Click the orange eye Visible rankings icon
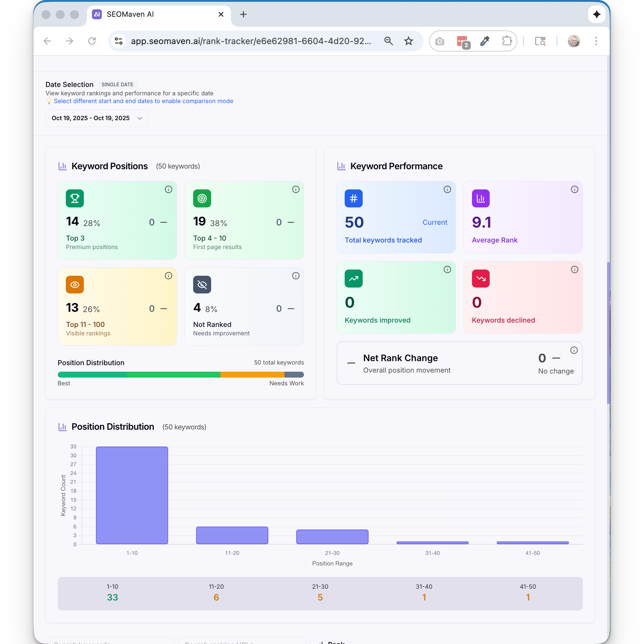This screenshot has height=644, width=644. coord(75,284)
